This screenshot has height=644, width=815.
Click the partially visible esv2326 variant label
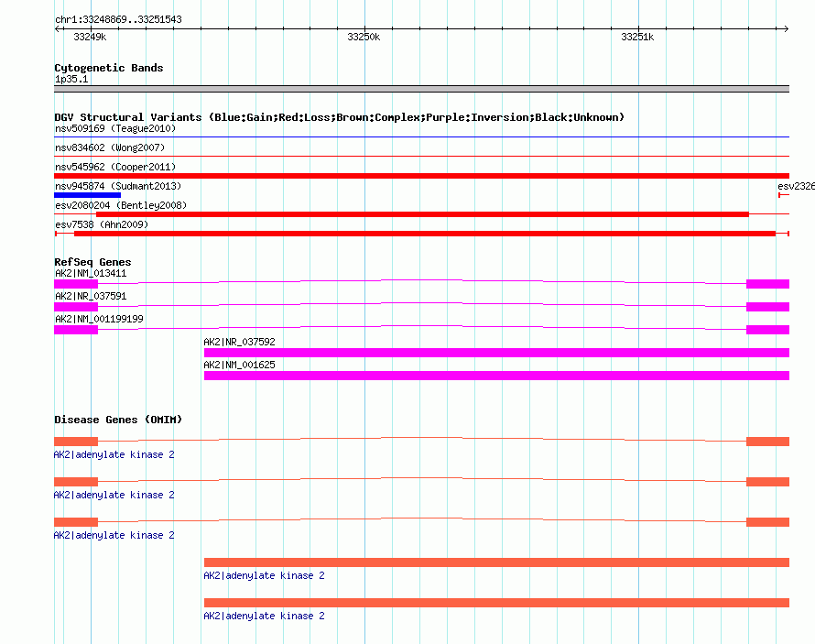pyautogui.click(x=797, y=186)
